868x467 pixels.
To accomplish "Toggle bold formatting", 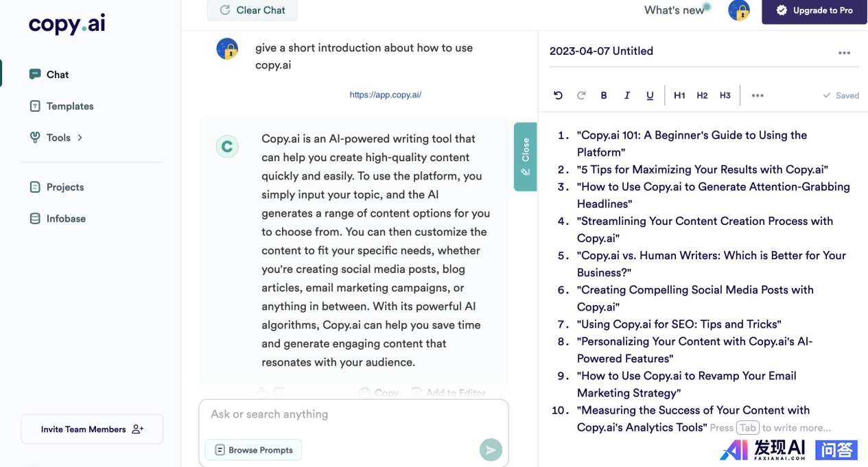I will point(604,95).
